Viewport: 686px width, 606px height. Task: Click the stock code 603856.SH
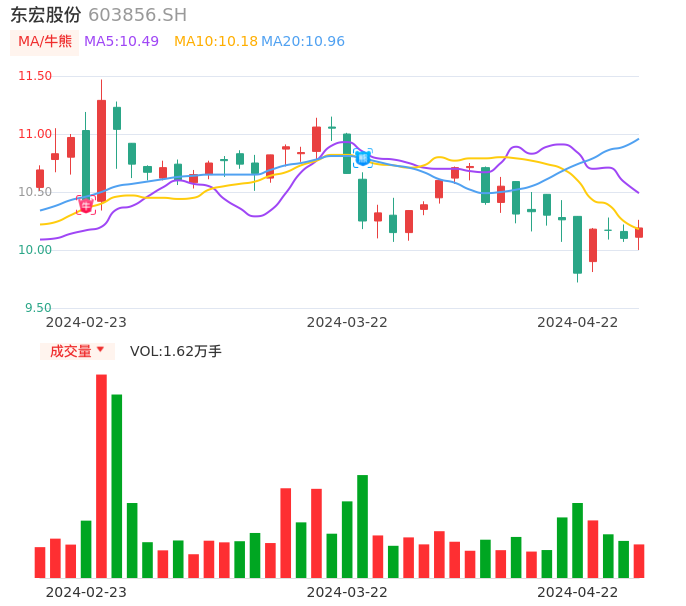click(137, 15)
